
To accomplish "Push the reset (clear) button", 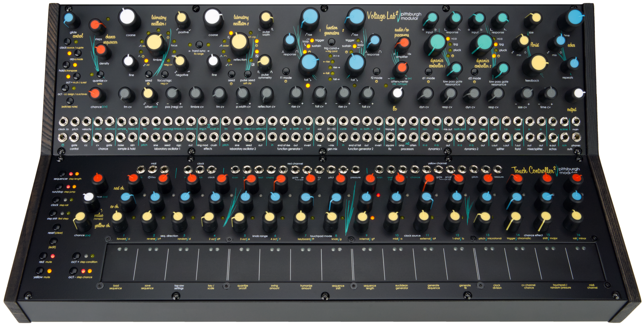I will click(x=57, y=227).
